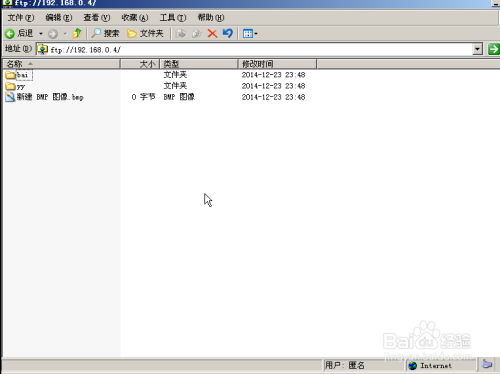Sort by 类型 column header
Viewport: 500px width, 374px height.
[x=199, y=64]
